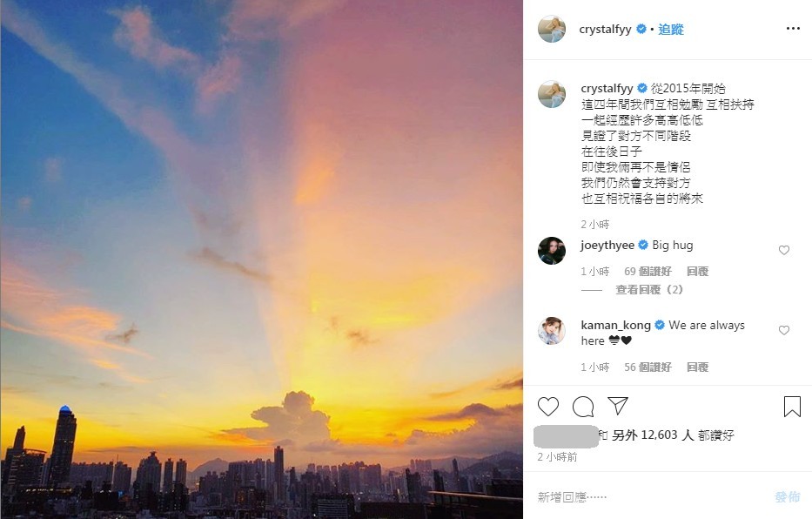Screen dimensions: 812x519
Task: Open joeythyee's profile avatar
Action: pos(552,251)
